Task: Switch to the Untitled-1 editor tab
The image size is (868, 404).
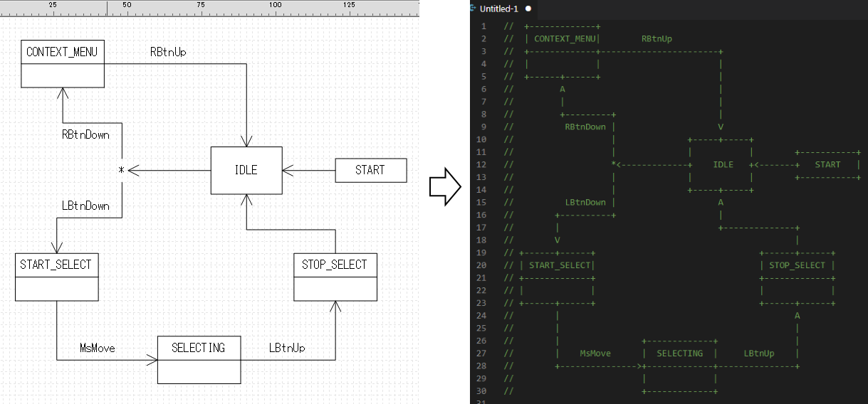Action: point(499,9)
